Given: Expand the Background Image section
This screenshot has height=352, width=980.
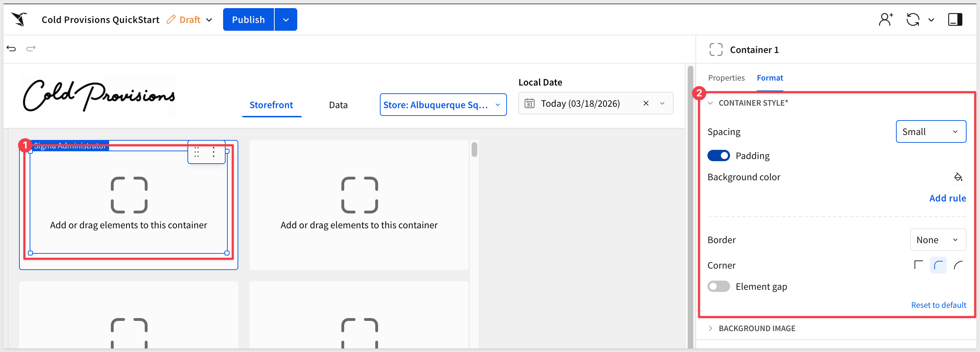Looking at the screenshot, I should pyautogui.click(x=756, y=328).
